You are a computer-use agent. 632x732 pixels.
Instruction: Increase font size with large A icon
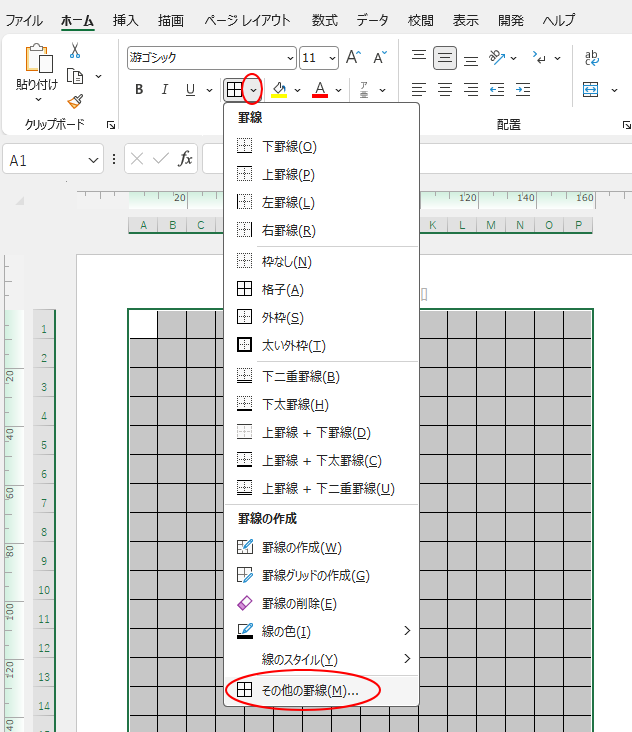tap(353, 57)
